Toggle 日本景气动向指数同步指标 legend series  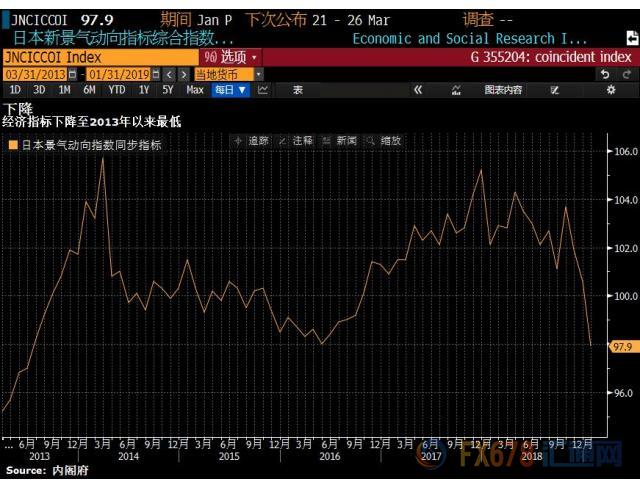(90, 145)
